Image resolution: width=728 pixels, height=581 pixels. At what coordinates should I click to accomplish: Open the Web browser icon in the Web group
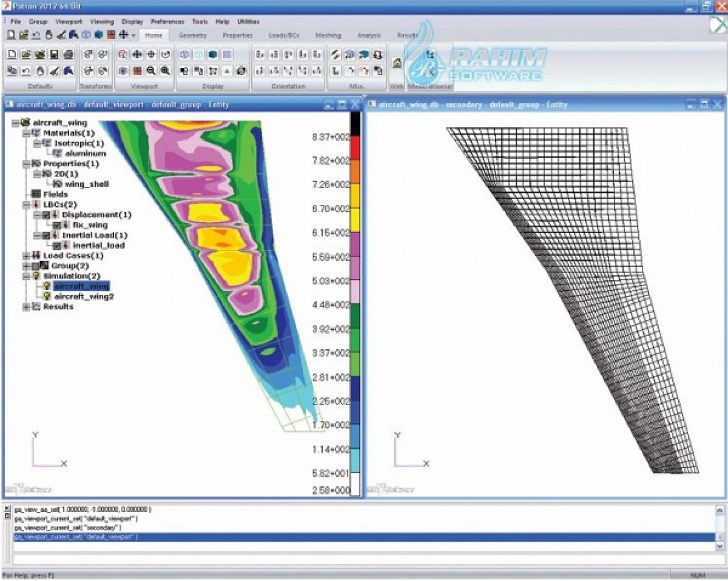click(x=396, y=63)
